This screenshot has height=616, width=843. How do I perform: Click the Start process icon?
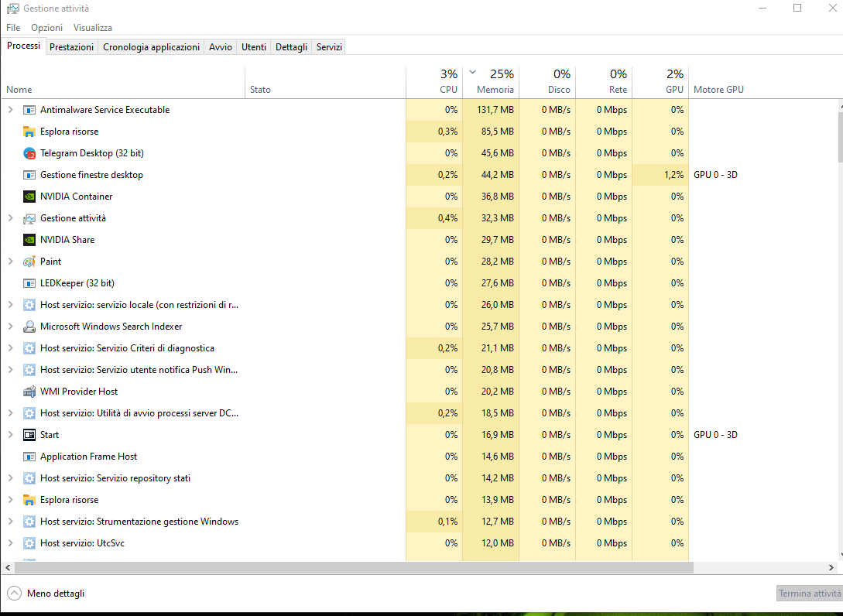point(29,435)
